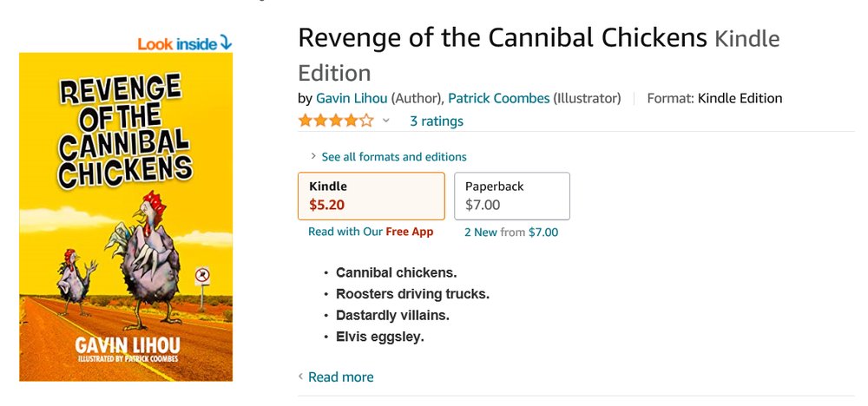This screenshot has height=406, width=868.
Task: Click the Look inside text label
Action: coord(177,43)
